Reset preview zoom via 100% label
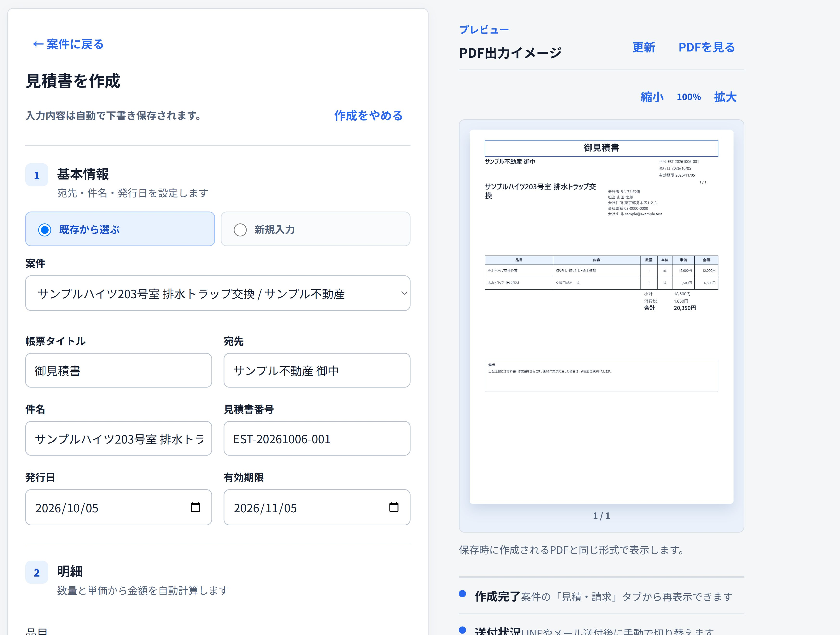840x635 pixels. pyautogui.click(x=689, y=97)
